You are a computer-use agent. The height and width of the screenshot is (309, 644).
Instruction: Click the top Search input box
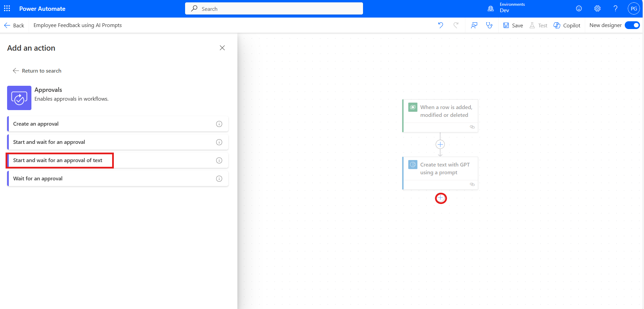click(274, 9)
